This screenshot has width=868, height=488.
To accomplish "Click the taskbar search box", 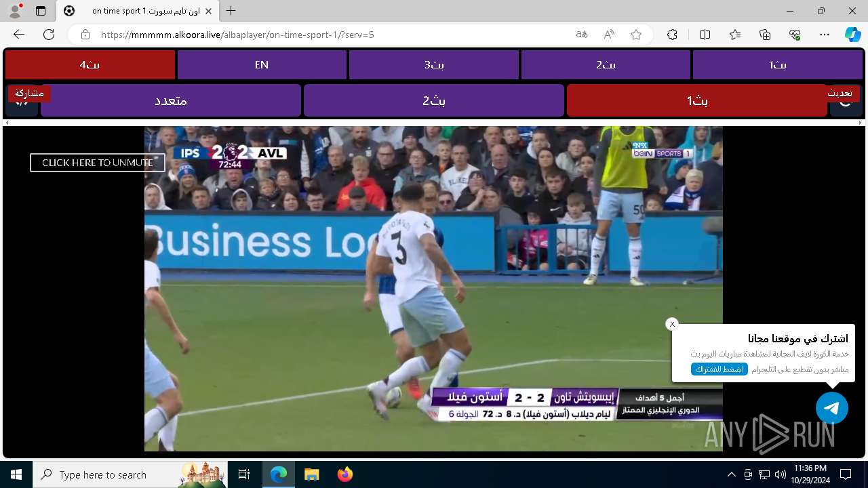I will [131, 474].
